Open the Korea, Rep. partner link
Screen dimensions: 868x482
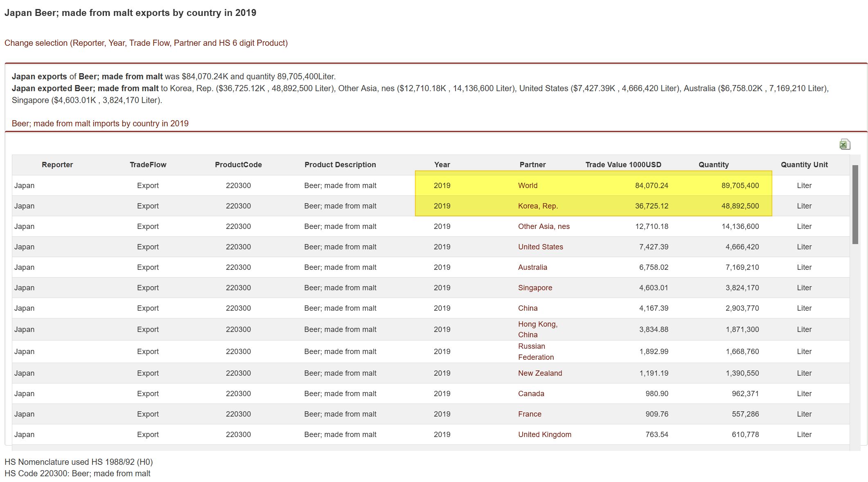click(x=538, y=206)
